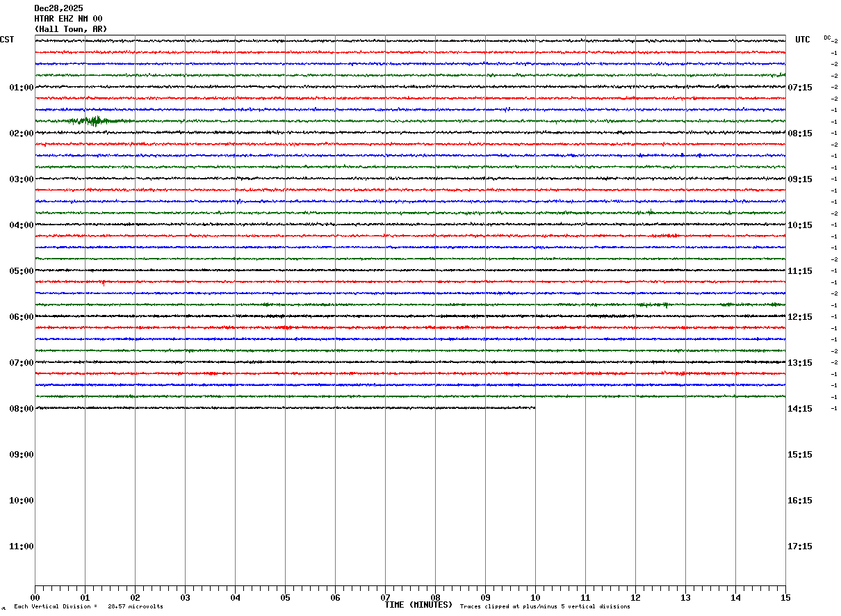Pick minute 05 on the time axis
Viewport: 841px width, 616px height.
(285, 597)
